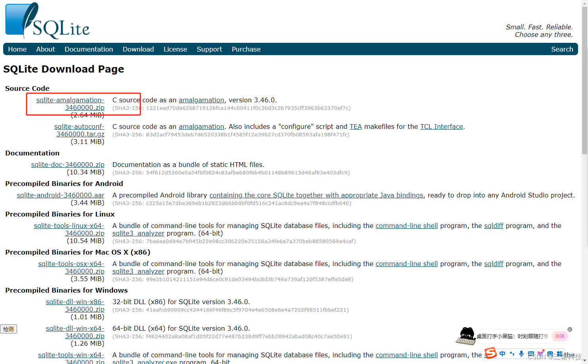Open sqldiff link in Linux row
Viewport: 588px width, 364px height.
click(494, 226)
